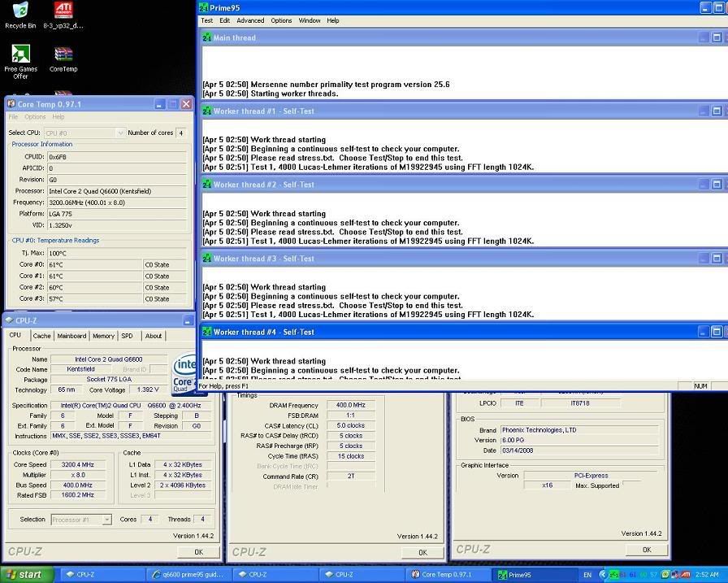The width and height of the screenshot is (728, 583).
Task: Switch to the Memory tab in CPU-Z
Action: pos(103,336)
